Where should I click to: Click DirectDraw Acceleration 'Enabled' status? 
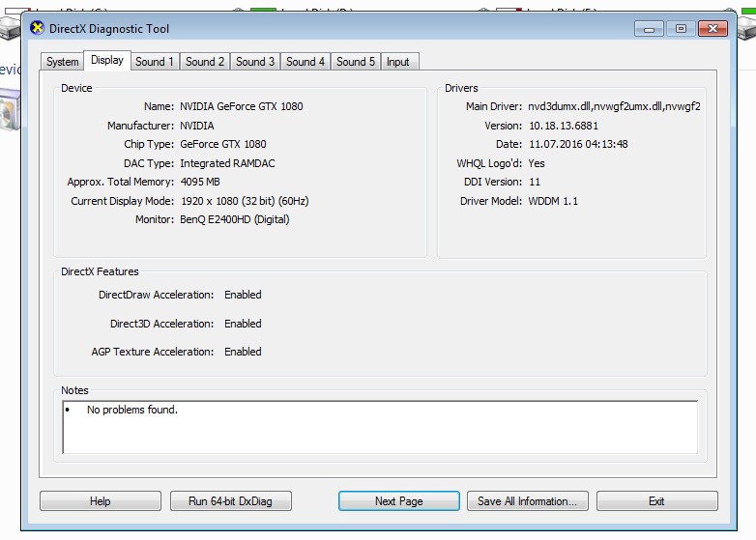coord(243,295)
